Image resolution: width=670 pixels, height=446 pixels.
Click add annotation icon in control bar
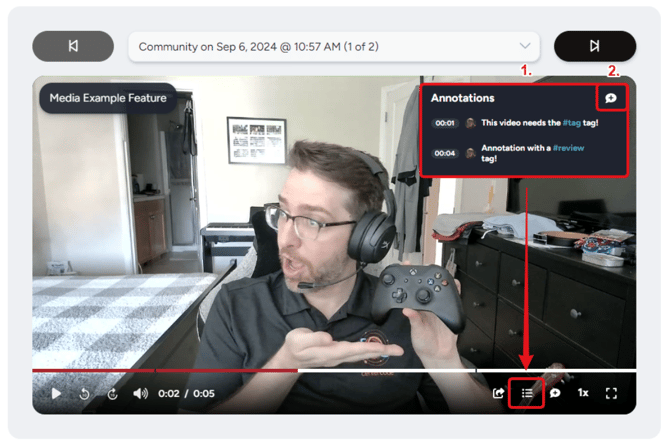[555, 393]
